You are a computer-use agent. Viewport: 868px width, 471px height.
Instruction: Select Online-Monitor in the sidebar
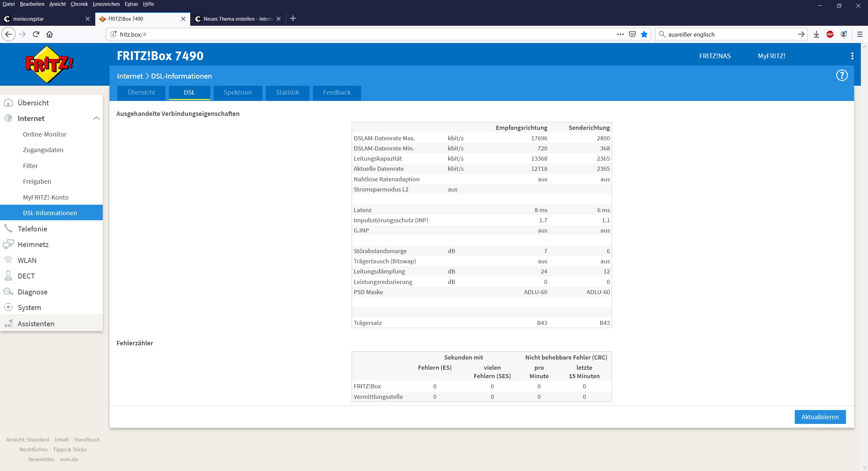coord(44,134)
